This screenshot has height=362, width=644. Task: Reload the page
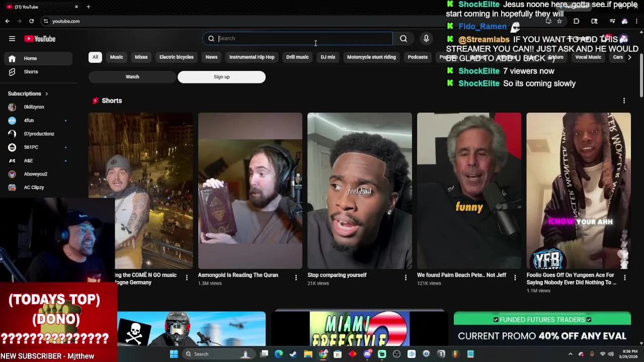(x=31, y=21)
